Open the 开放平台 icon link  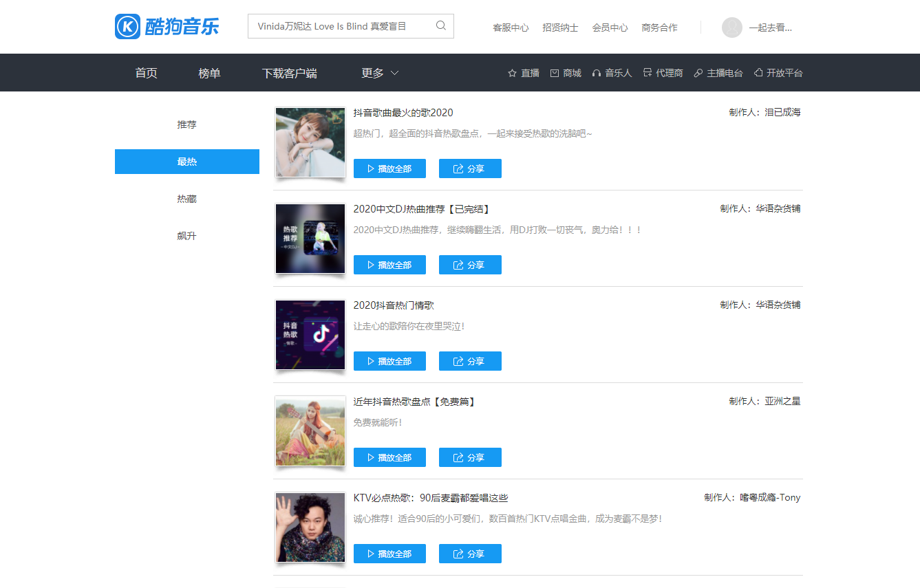pos(758,73)
